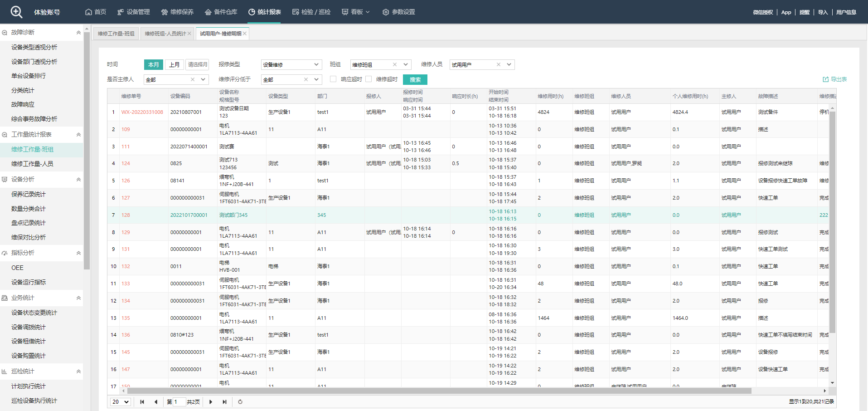
Task: Open 报修类型 dropdown showing 设备维修
Action: pyautogui.click(x=291, y=64)
